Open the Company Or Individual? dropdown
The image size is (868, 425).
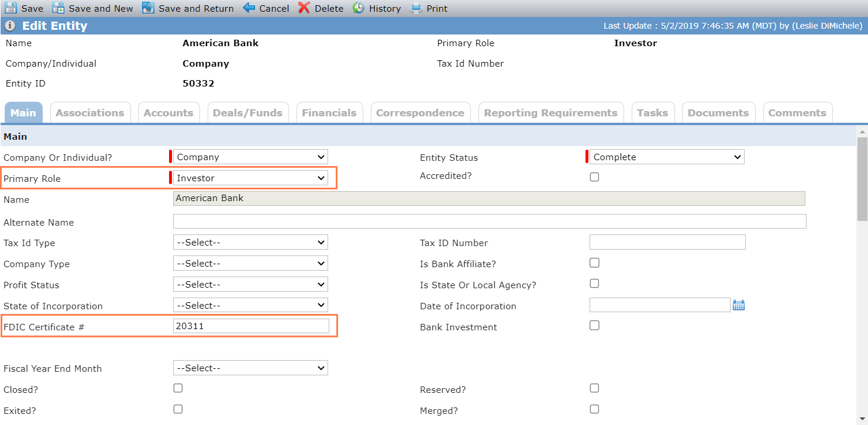250,157
